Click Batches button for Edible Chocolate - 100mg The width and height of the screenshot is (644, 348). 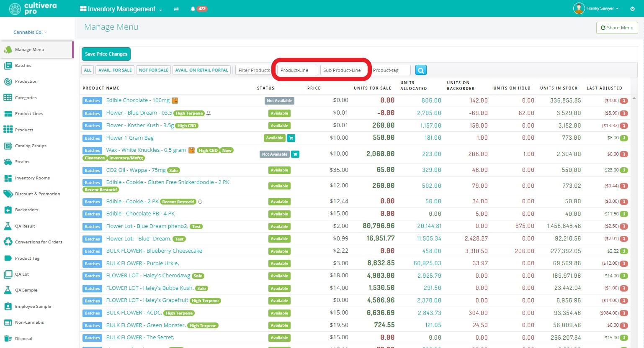pyautogui.click(x=93, y=101)
